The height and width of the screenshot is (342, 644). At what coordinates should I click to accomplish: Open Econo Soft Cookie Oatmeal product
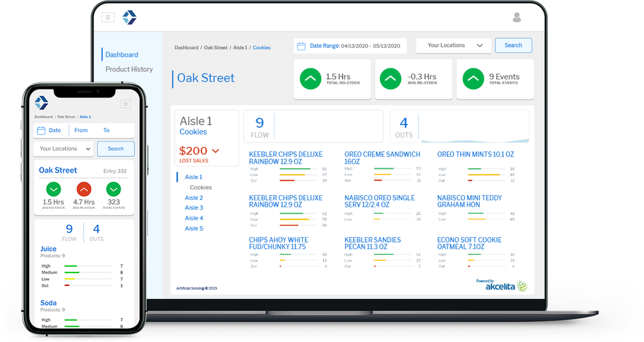[x=469, y=243]
